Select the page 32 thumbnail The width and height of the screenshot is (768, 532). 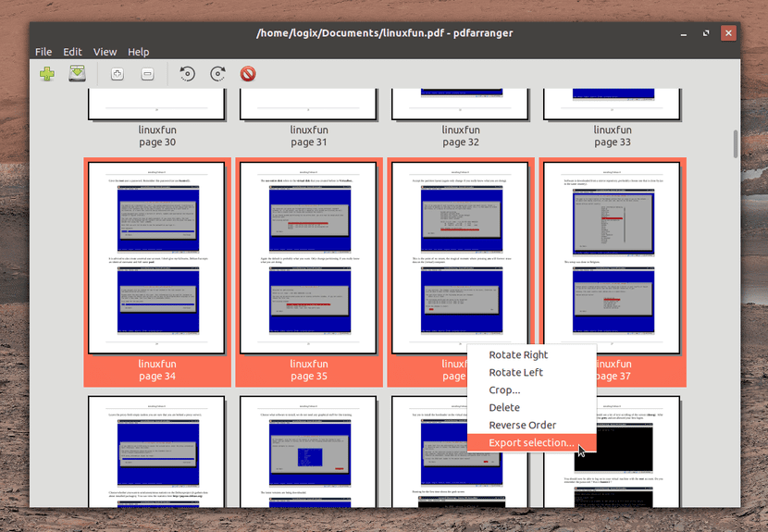(x=461, y=104)
